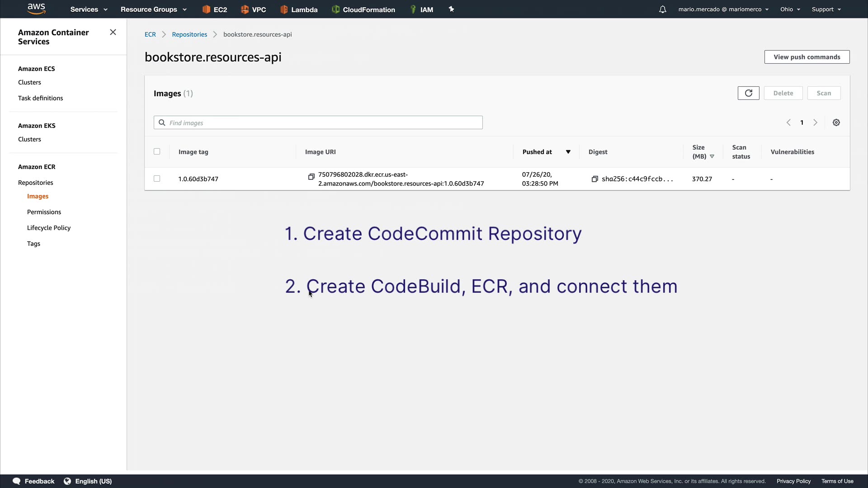This screenshot has height=488, width=868.
Task: Navigate to Repositories breadcrumb link
Action: (189, 34)
